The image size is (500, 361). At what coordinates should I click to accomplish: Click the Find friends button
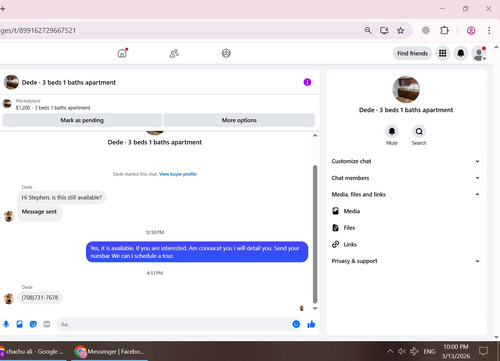[x=412, y=53]
